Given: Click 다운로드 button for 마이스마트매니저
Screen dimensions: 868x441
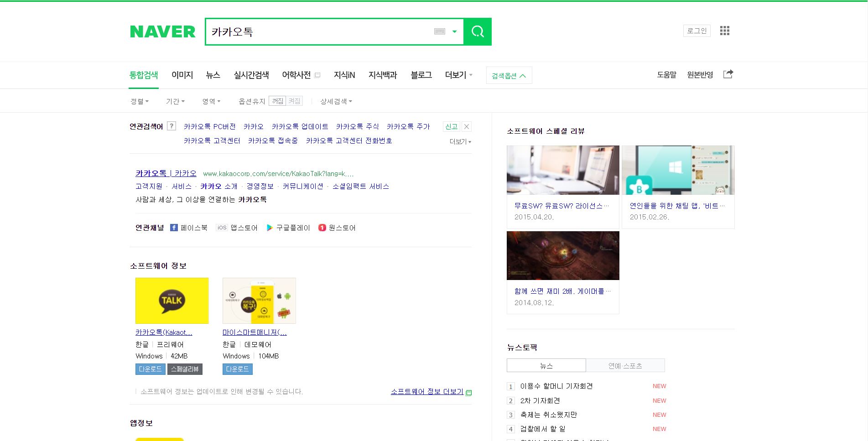Looking at the screenshot, I should pos(238,369).
